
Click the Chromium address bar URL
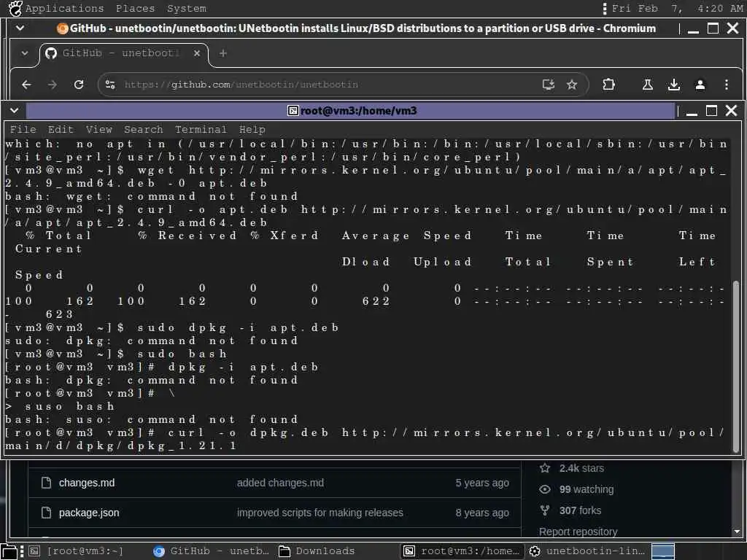(241, 85)
